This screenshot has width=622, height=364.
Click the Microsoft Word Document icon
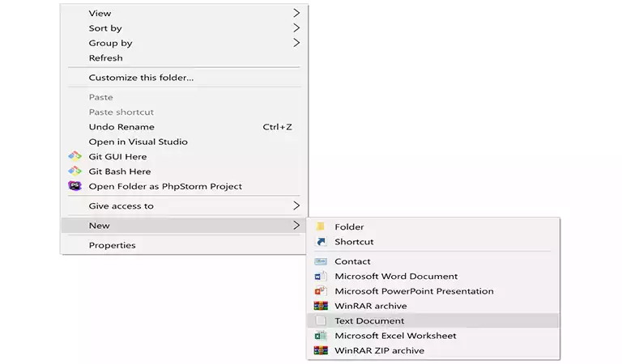[x=321, y=276]
